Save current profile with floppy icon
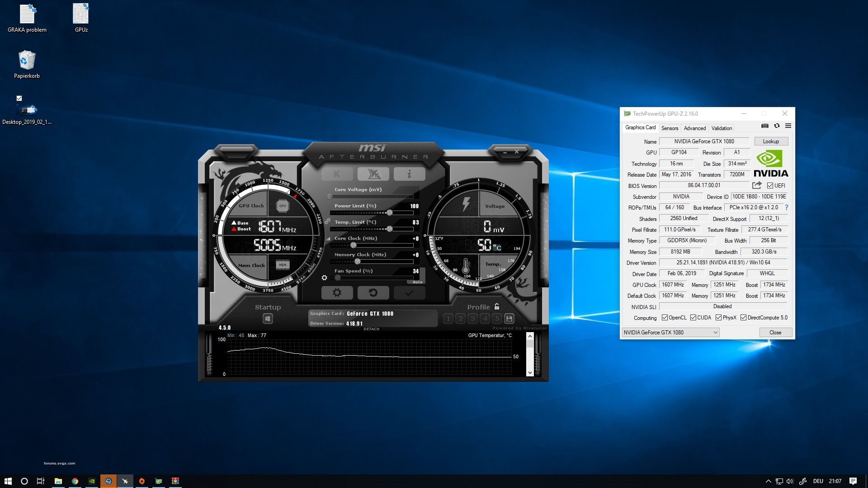 pos(509,319)
